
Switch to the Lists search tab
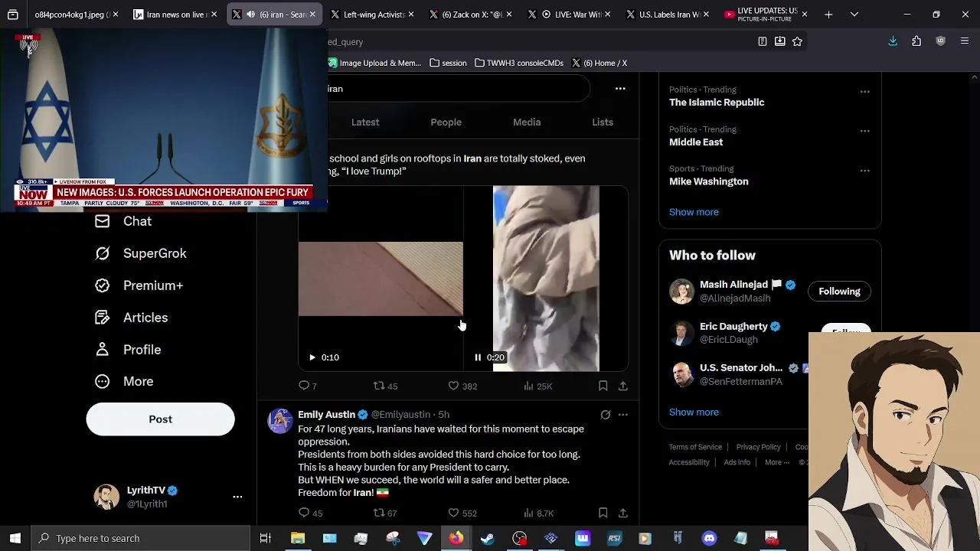coord(603,122)
